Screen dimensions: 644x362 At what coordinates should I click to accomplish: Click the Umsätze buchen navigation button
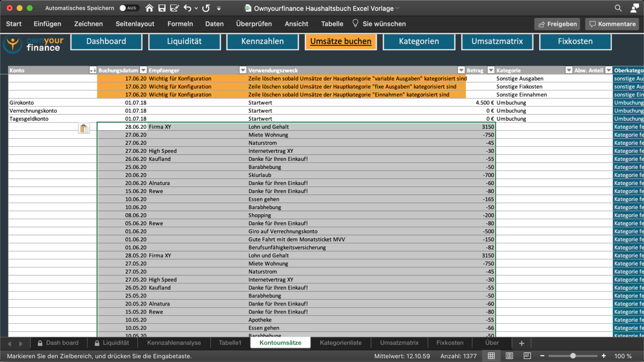[x=341, y=41]
